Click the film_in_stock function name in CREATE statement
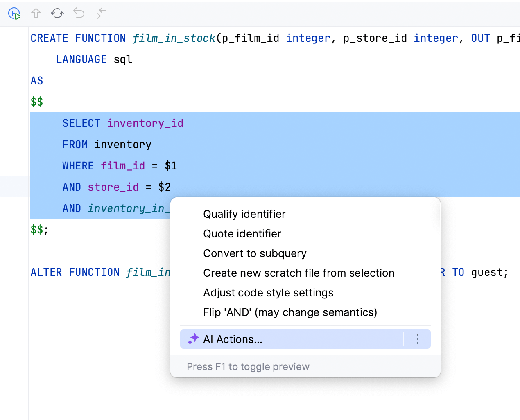Viewport: 520px width, 420px height. [174, 38]
